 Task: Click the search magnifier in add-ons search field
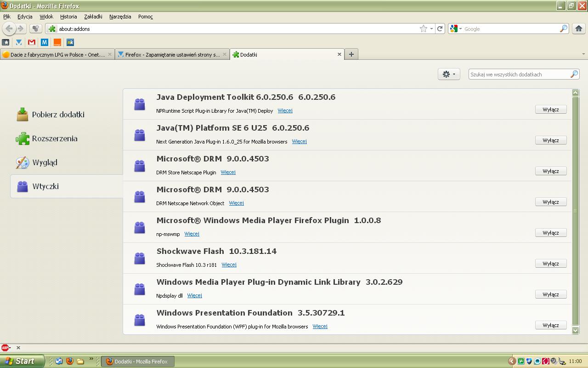click(574, 74)
